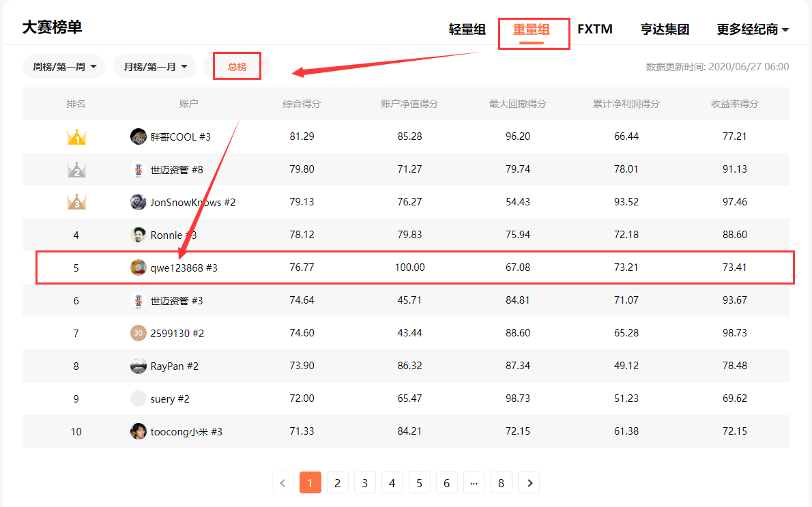The height and width of the screenshot is (507, 812).
Task: Click the bronze crown third-place icon
Action: coord(76,203)
